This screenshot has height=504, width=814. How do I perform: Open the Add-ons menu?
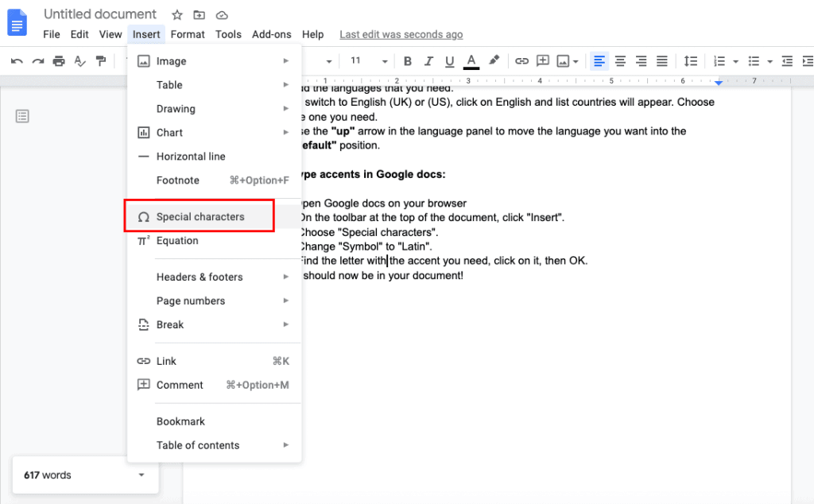272,34
